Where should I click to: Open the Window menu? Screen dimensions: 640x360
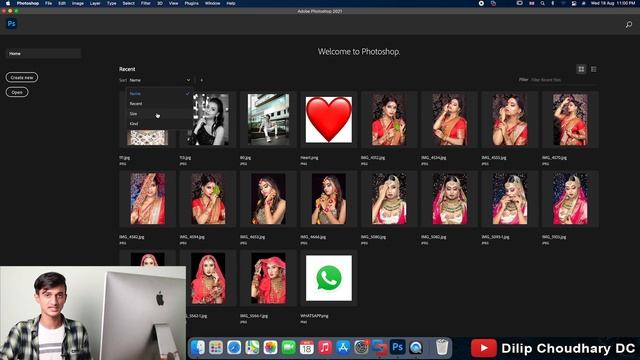[x=212, y=3]
